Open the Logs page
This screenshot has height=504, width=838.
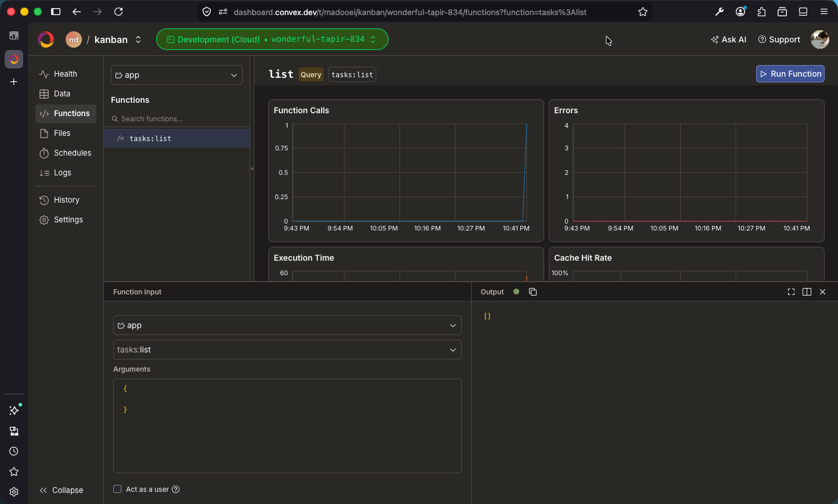click(66, 172)
